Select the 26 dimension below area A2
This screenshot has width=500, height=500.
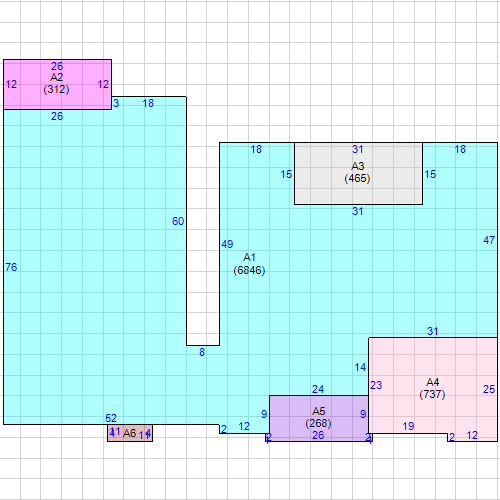pos(57,116)
